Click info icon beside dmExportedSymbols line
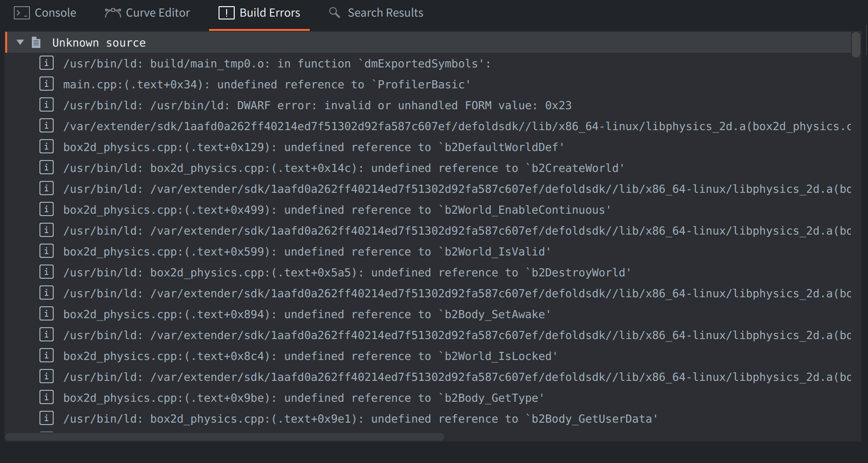Image resolution: width=868 pixels, height=463 pixels. (x=46, y=63)
